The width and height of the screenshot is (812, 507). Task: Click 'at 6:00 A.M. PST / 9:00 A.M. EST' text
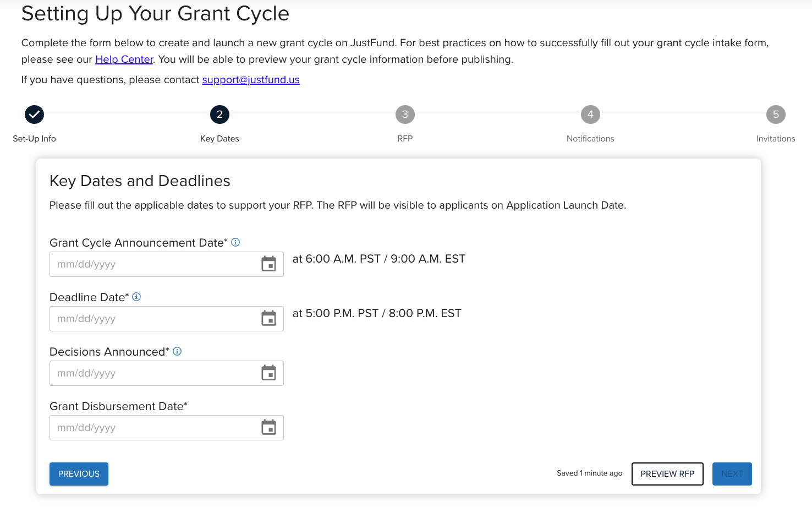pos(379,259)
